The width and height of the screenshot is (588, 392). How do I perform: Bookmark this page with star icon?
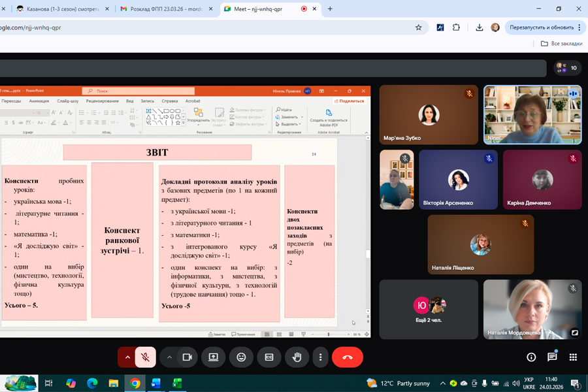coord(418,27)
